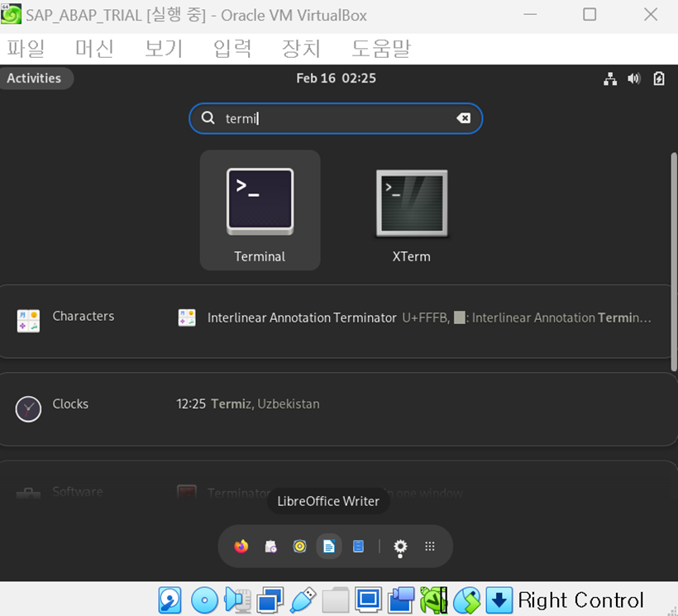Open Firefox from the dash
The width and height of the screenshot is (678, 616).
(x=241, y=547)
